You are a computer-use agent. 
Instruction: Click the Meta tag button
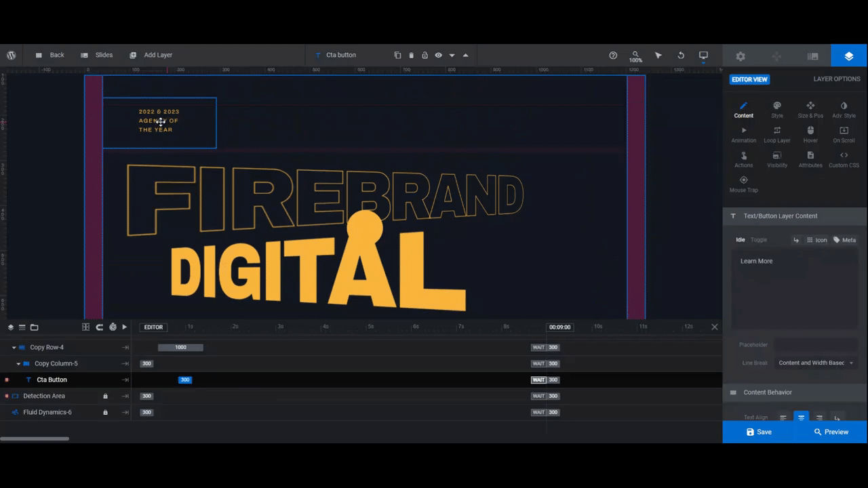click(845, 240)
